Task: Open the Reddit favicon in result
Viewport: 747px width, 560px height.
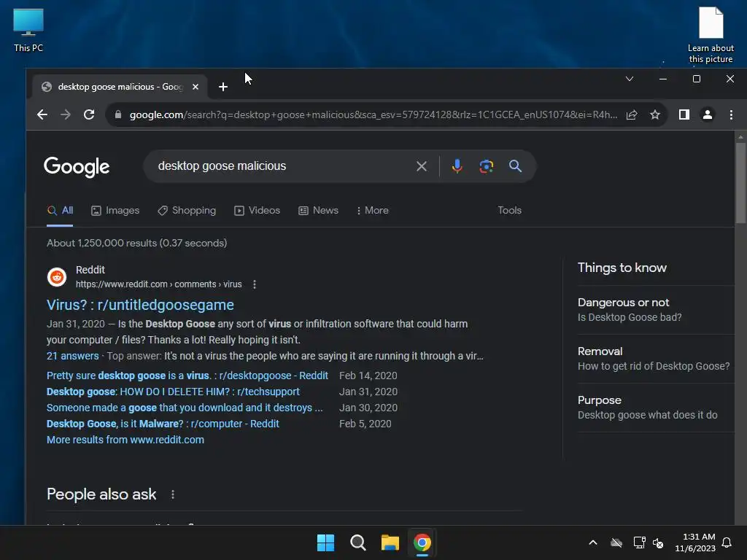Action: point(57,276)
